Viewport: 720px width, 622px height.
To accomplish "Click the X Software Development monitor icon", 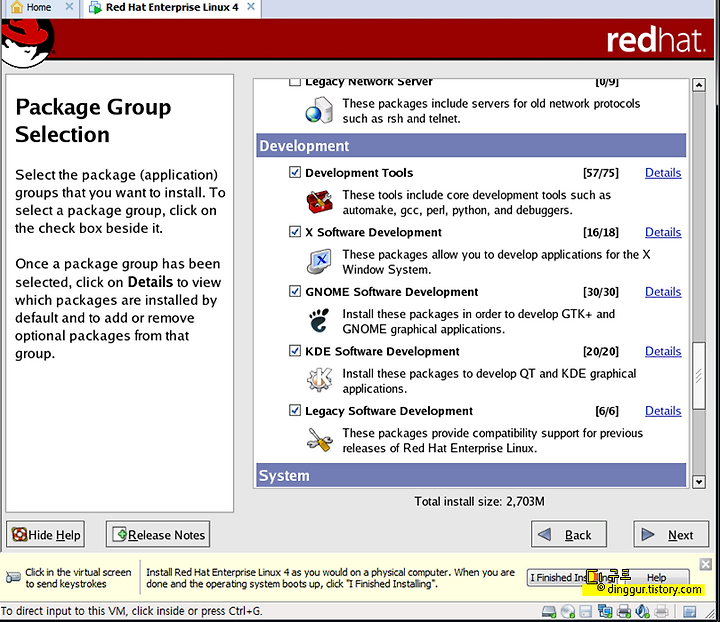I will (x=319, y=261).
